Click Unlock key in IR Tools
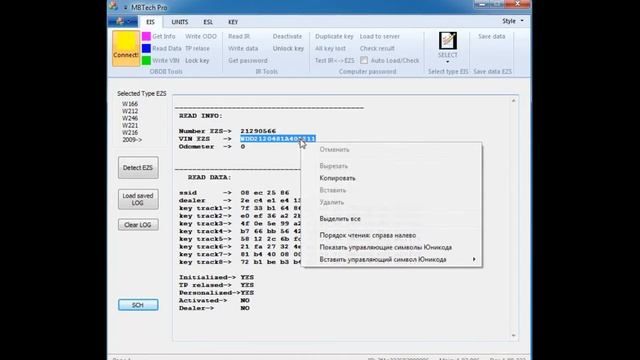Viewport: 640px width, 360px height. click(288, 48)
